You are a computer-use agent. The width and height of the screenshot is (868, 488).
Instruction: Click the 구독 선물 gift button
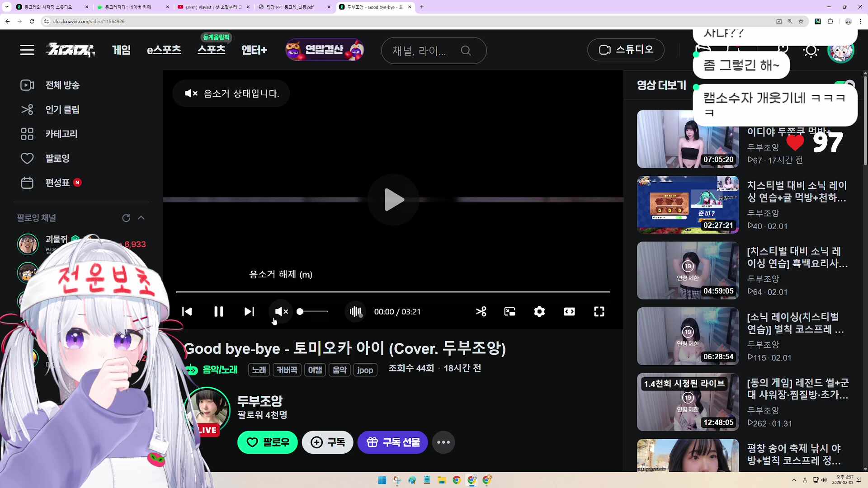(x=392, y=442)
